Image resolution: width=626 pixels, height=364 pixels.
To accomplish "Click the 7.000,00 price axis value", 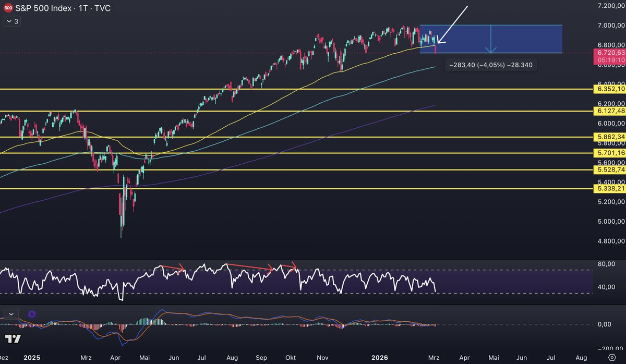I will pos(610,25).
